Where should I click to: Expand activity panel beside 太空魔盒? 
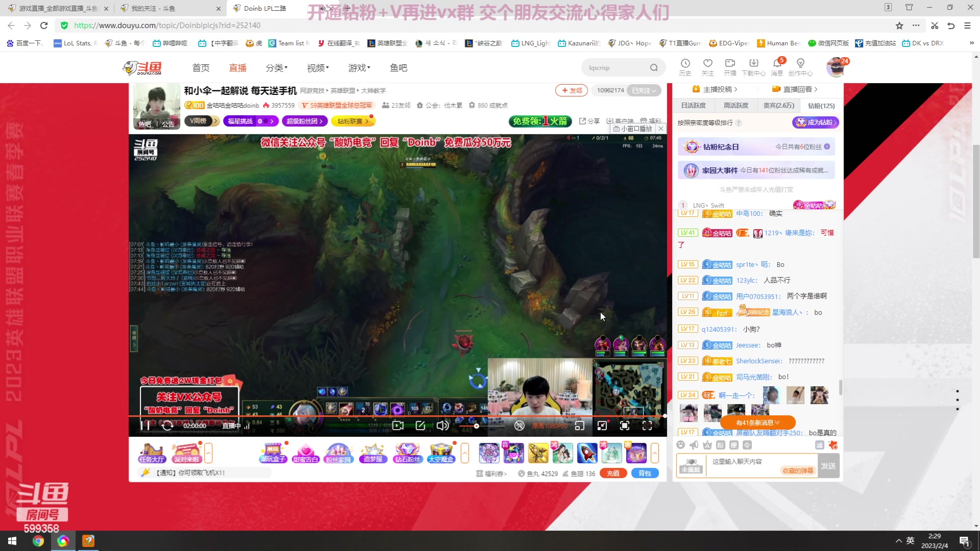pos(464,453)
